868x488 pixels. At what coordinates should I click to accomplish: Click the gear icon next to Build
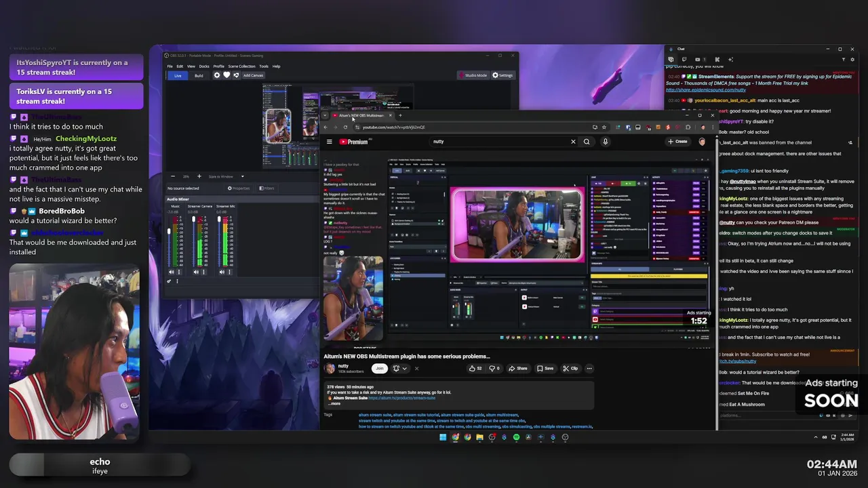(217, 75)
